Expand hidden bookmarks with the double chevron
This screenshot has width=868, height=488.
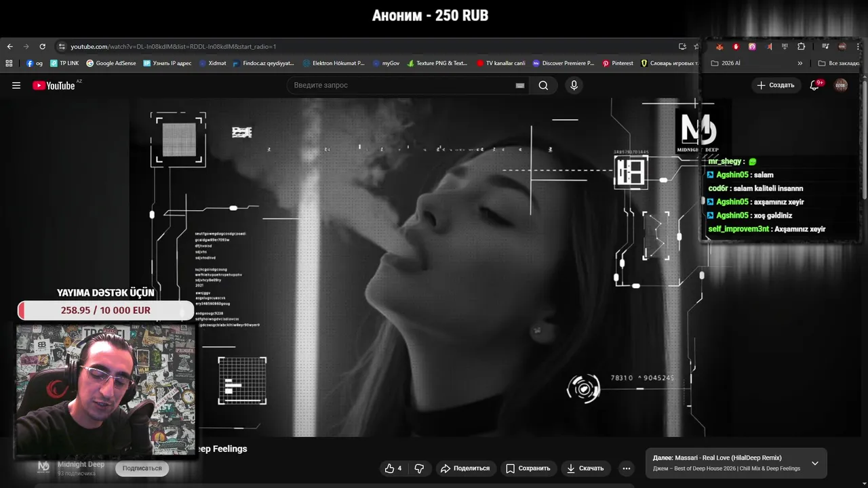(x=800, y=63)
